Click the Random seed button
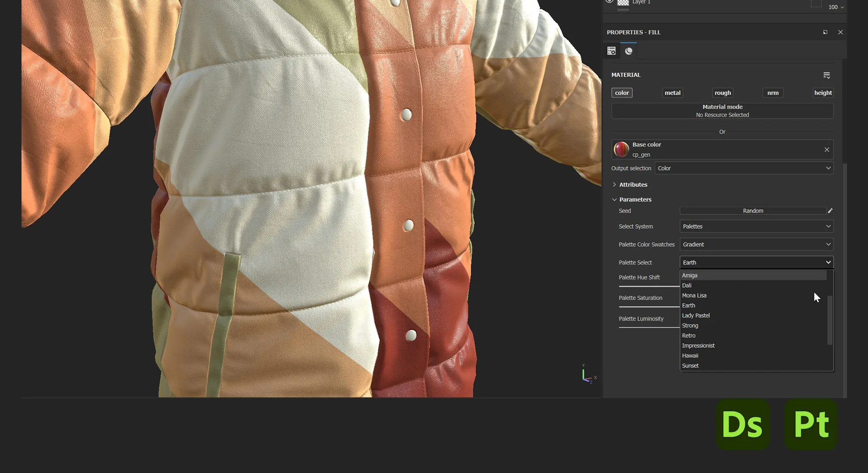 tap(753, 211)
